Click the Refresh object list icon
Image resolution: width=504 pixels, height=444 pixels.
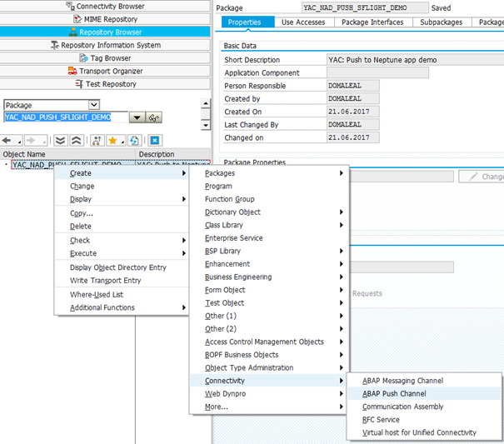[x=134, y=141]
